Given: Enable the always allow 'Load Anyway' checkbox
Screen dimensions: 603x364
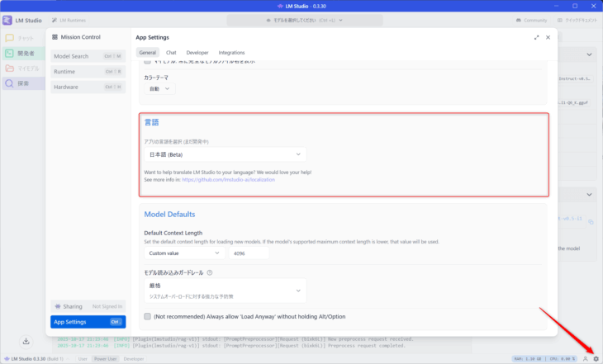Looking at the screenshot, I should [148, 316].
